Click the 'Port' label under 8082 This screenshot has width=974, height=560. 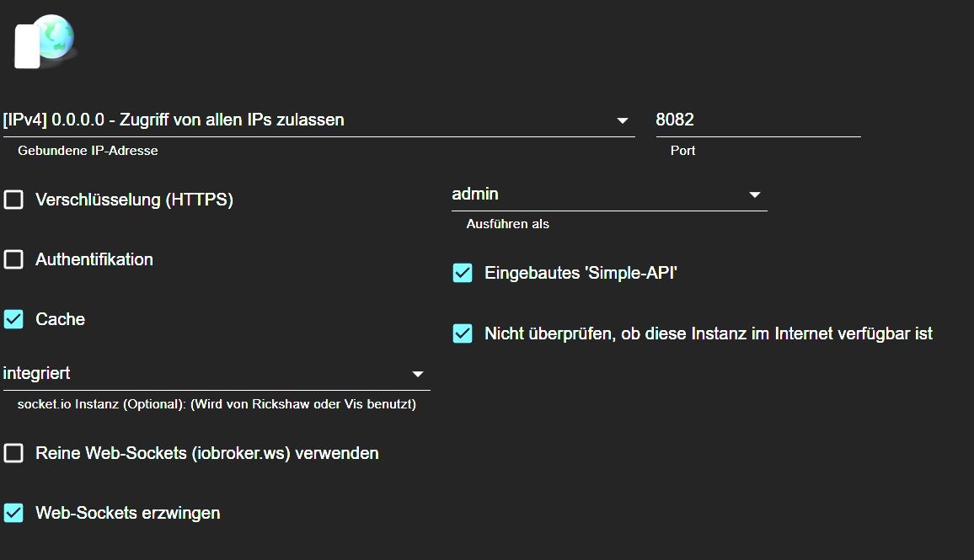(x=682, y=151)
